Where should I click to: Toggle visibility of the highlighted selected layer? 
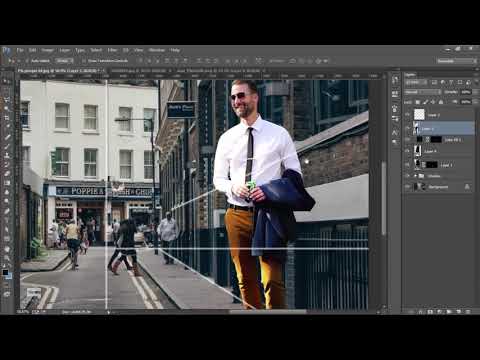point(407,128)
